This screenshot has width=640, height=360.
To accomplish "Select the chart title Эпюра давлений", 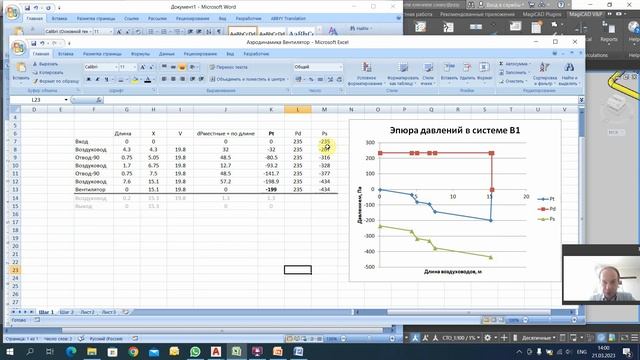I will [x=455, y=131].
